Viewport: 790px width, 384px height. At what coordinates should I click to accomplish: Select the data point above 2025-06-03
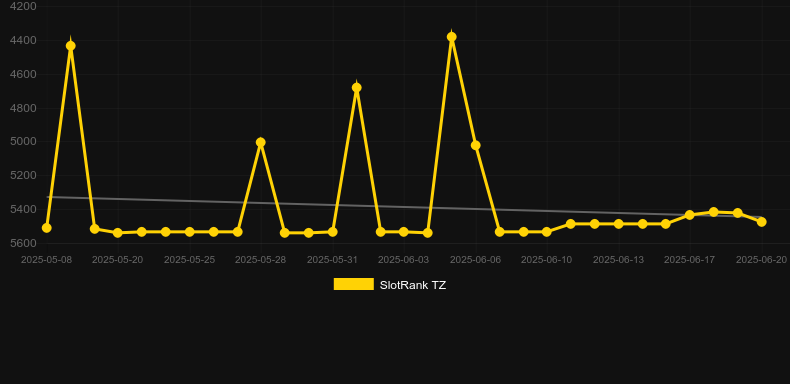coord(404,232)
